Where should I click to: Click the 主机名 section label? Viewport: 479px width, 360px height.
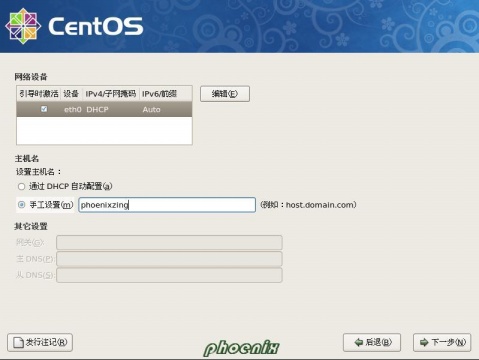click(x=27, y=159)
